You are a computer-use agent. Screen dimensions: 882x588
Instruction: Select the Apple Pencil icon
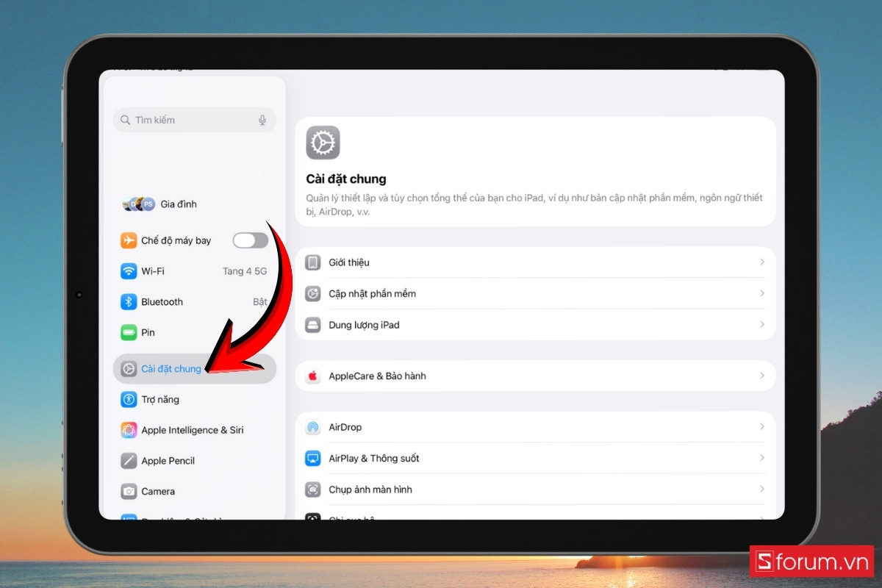pos(129,461)
